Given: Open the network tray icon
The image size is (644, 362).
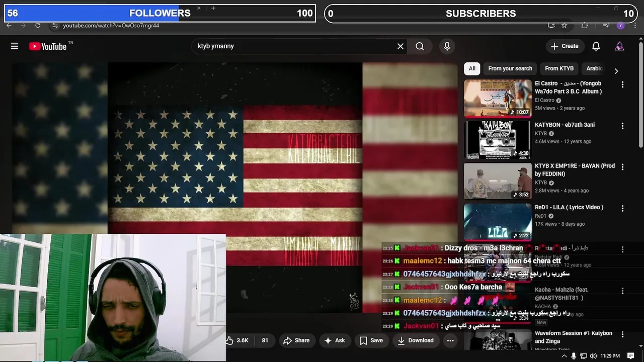Looking at the screenshot, I should click(584, 356).
